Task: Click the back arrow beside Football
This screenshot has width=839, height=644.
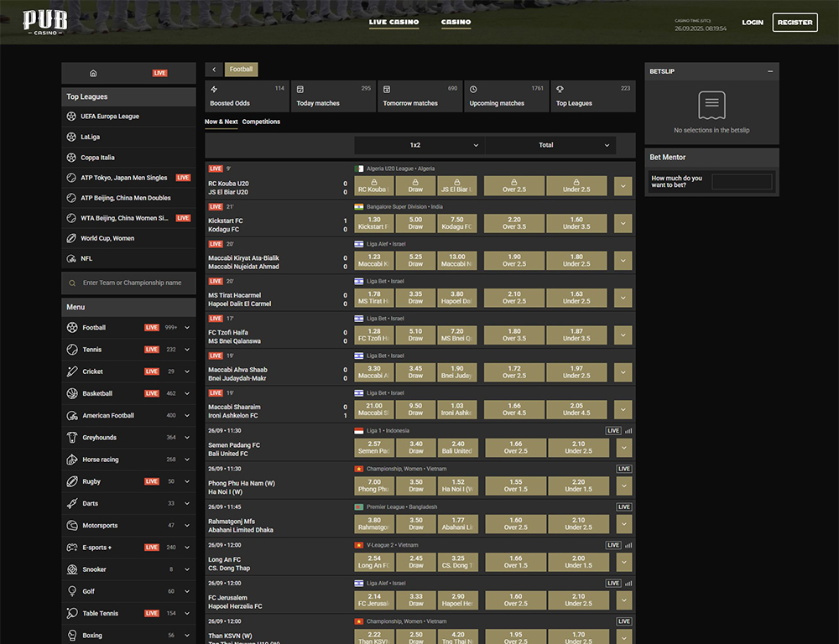Action: coord(214,70)
